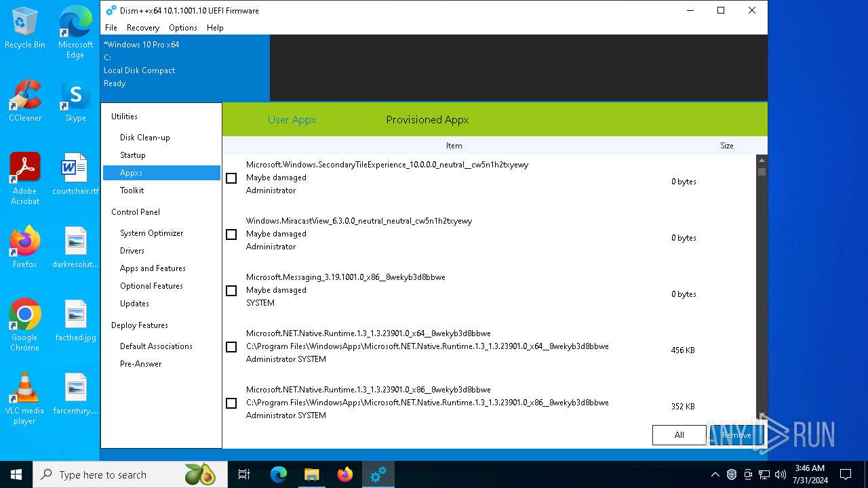Viewport: 868px width, 488px height.
Task: Select the 352 KB size cell
Action: [x=683, y=407]
